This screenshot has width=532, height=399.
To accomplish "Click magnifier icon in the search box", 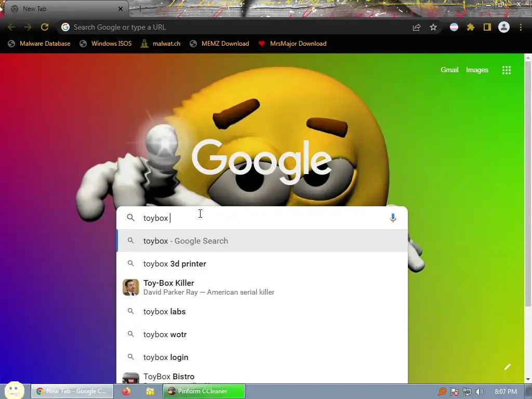I will [130, 218].
